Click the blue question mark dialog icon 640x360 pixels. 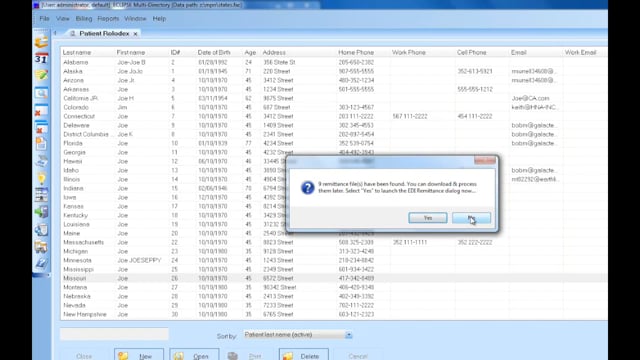pyautogui.click(x=307, y=187)
